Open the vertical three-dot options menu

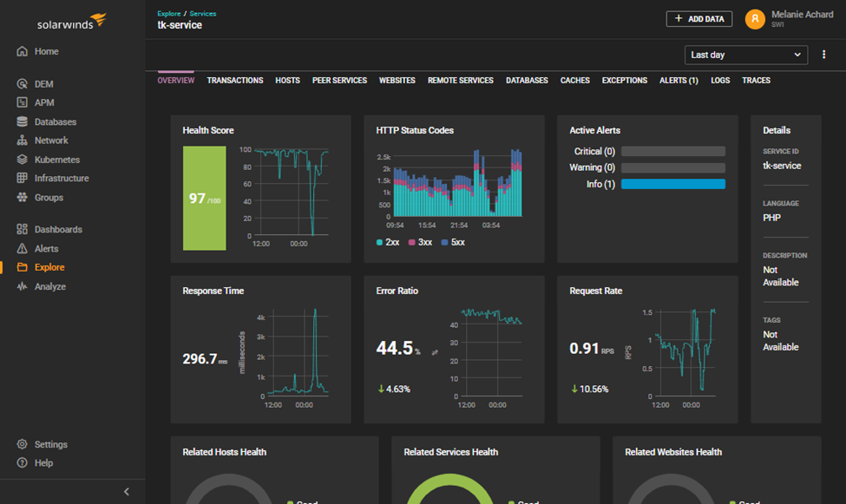823,55
